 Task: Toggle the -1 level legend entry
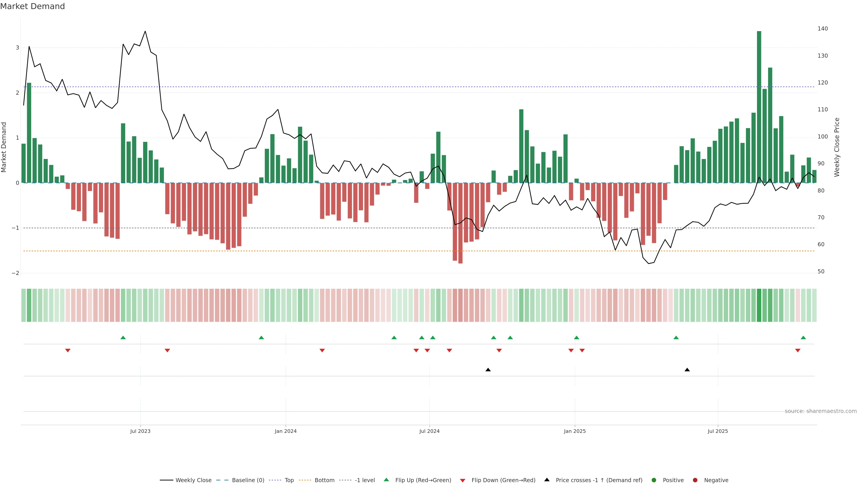(365, 480)
